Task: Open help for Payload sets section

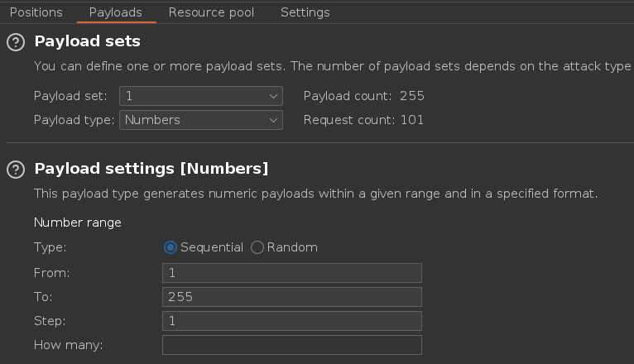Action: pos(15,42)
